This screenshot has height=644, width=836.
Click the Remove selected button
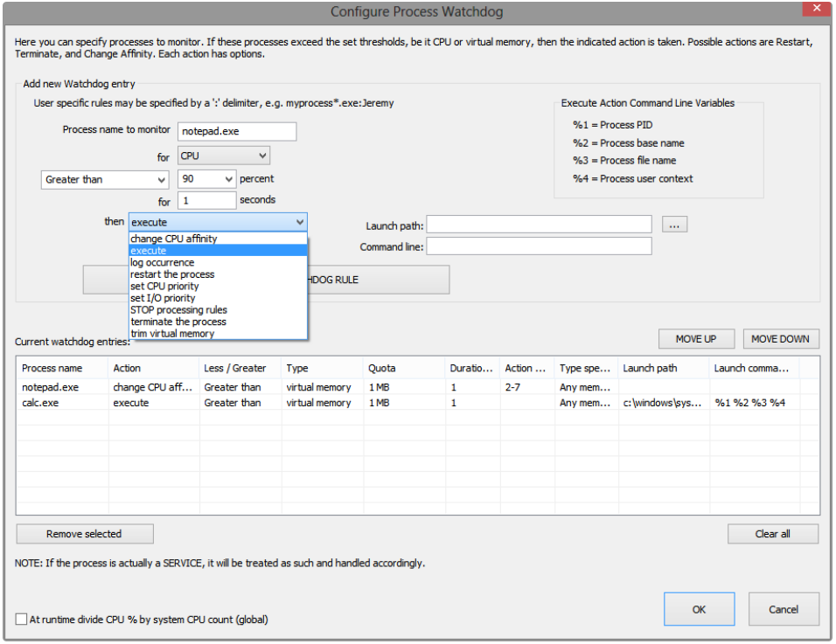point(84,534)
